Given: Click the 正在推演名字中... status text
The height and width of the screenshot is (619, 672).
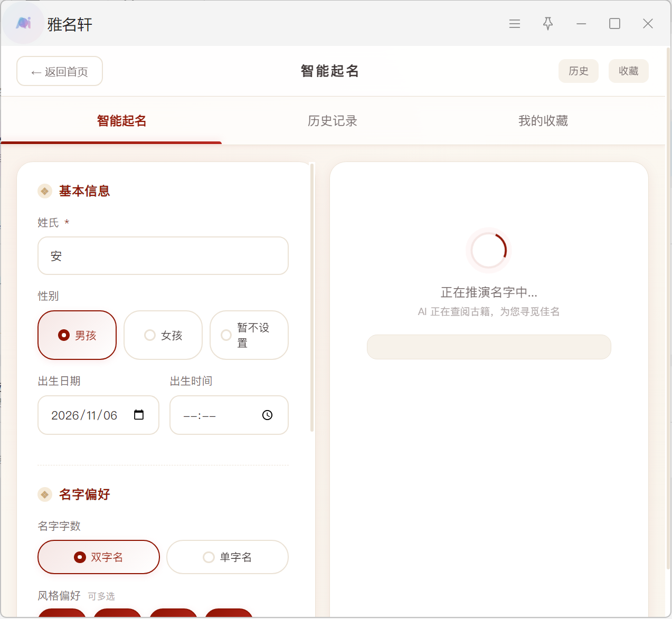Looking at the screenshot, I should tap(489, 292).
